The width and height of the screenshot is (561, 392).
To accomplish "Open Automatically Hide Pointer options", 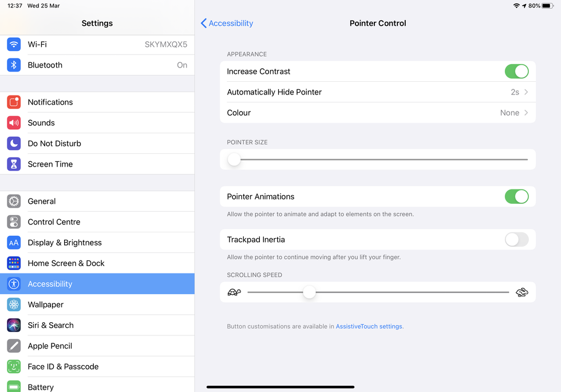I will (378, 92).
